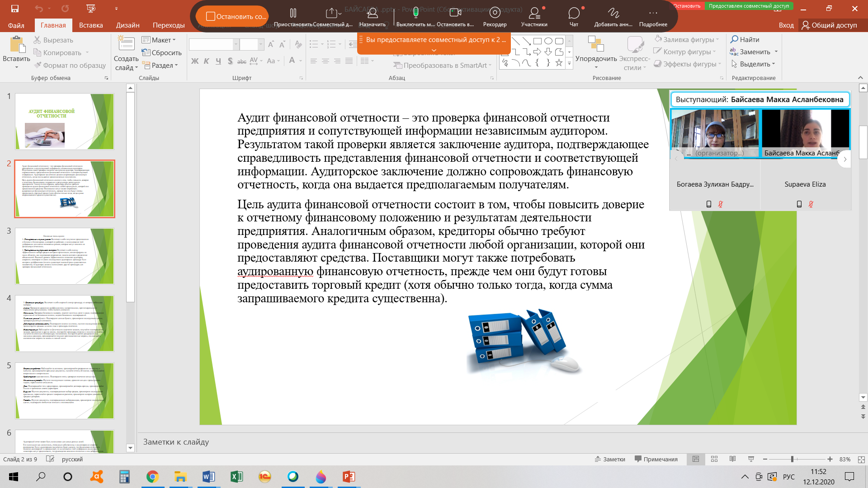The height and width of the screenshot is (488, 868).
Task: Click the Вход sign-in link
Action: point(786,25)
